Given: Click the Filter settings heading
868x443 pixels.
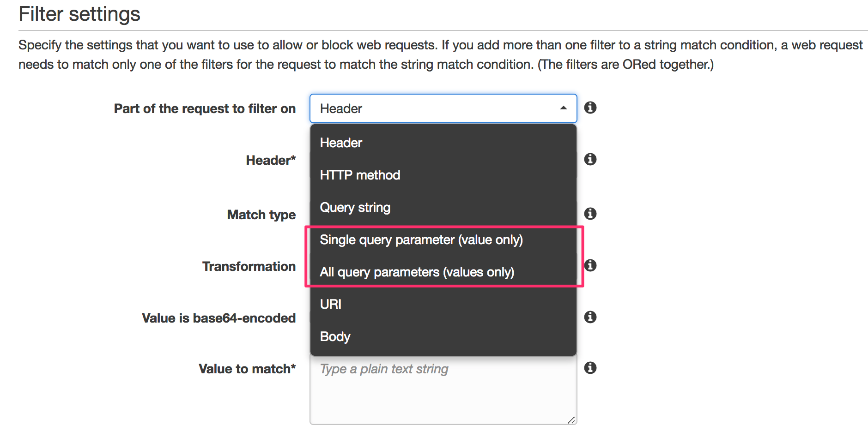Looking at the screenshot, I should [x=79, y=14].
